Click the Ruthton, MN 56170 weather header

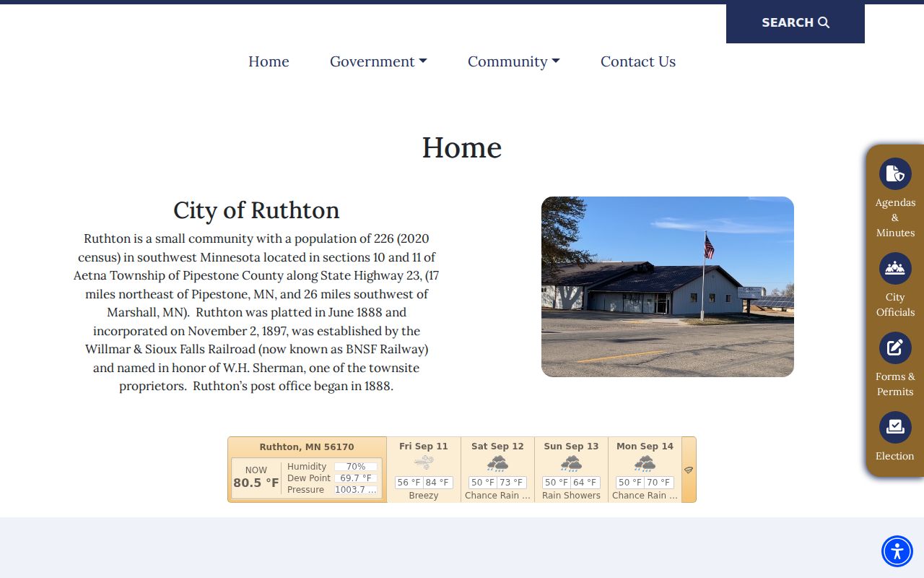pos(307,447)
